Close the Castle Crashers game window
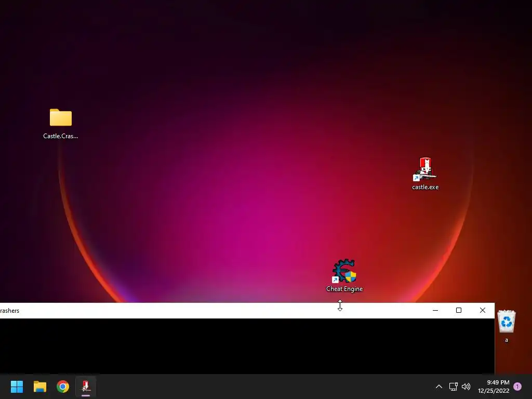Viewport: 532px width, 399px height. (483, 310)
